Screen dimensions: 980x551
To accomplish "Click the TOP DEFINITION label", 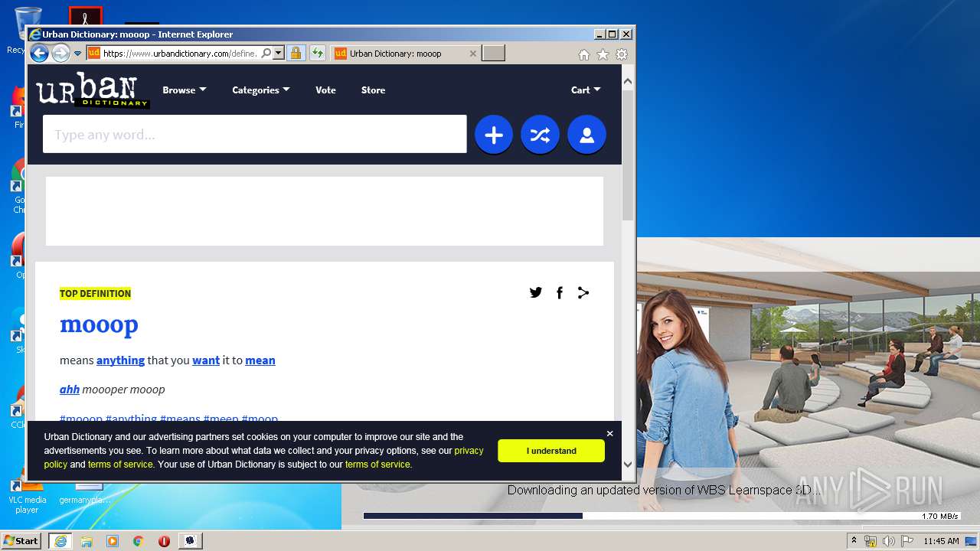I will (x=95, y=293).
